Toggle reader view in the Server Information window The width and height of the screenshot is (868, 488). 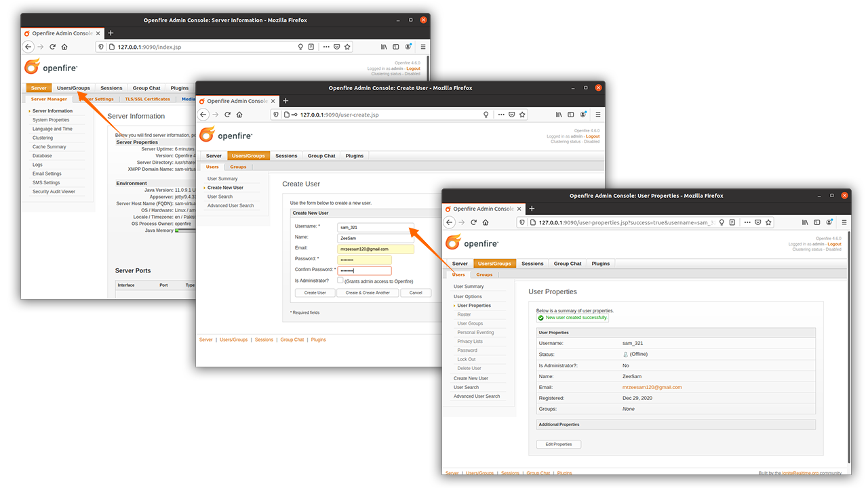pyautogui.click(x=311, y=47)
